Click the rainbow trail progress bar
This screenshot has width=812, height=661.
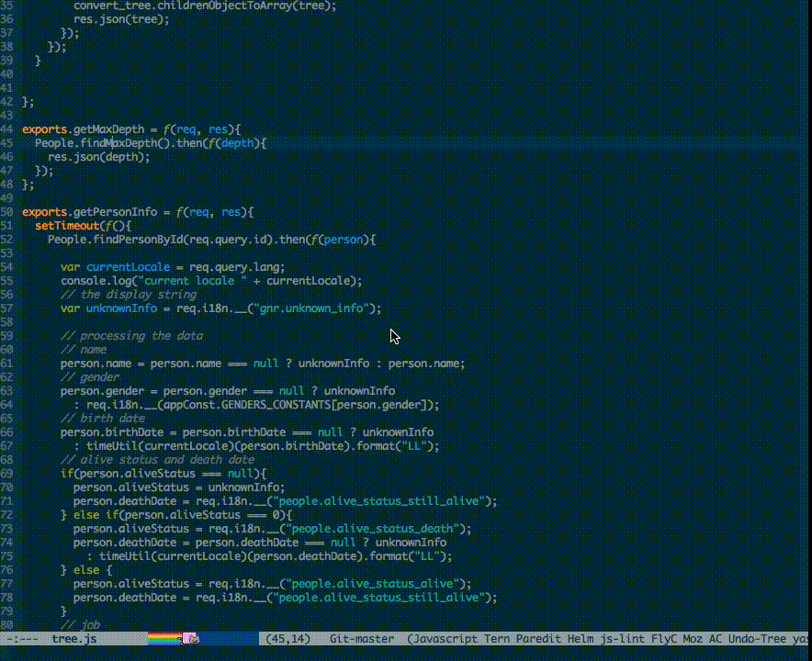pos(164,639)
